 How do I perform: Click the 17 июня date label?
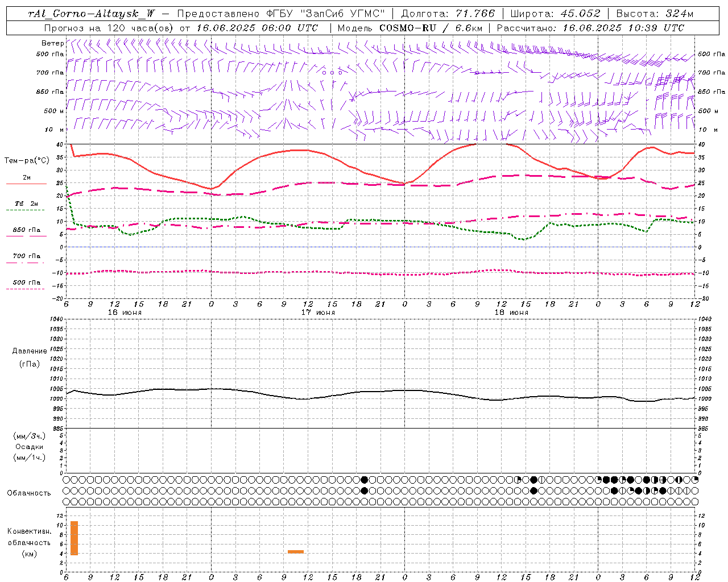pyautogui.click(x=318, y=313)
